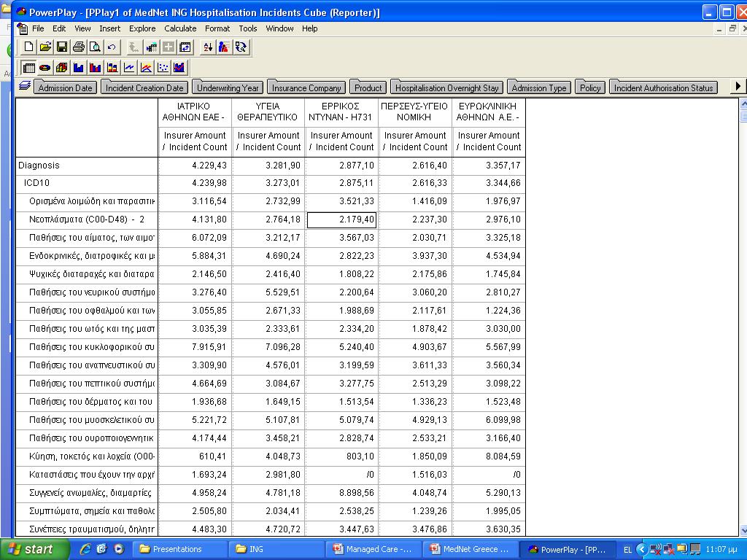Viewport: 747px width, 560px height.
Task: Open the Product dimension folder
Action: (368, 87)
